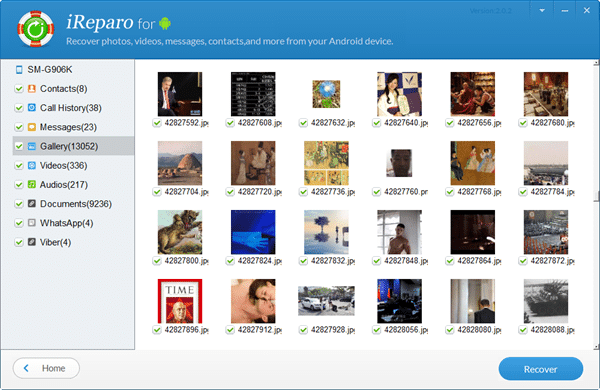The image size is (600, 390).
Task: Select thumbnail 42827592 man in suit
Action: pos(180,94)
